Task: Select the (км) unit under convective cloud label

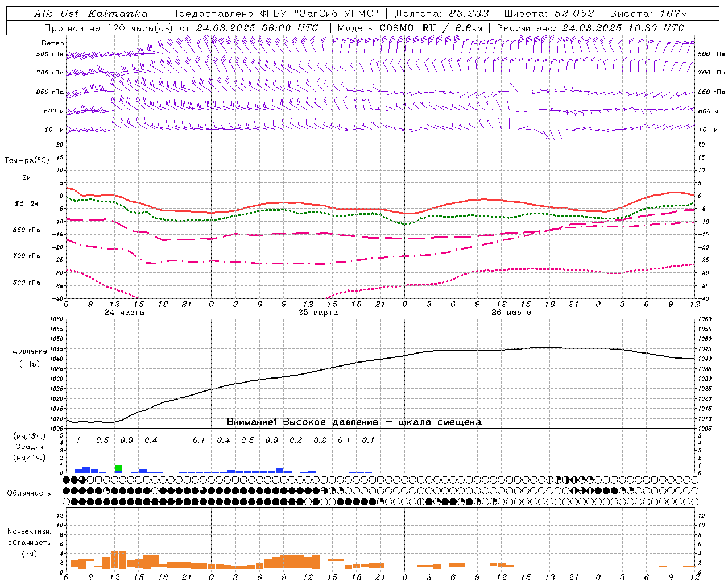Action: pyautogui.click(x=30, y=554)
